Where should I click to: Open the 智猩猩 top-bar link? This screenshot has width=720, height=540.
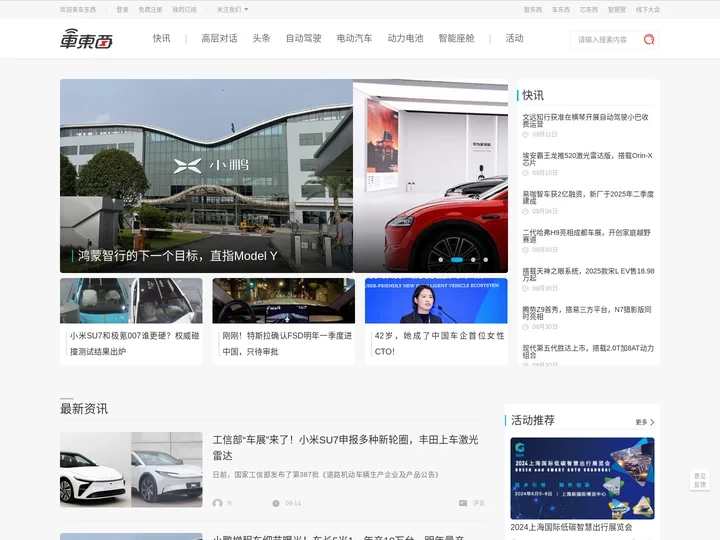617,9
